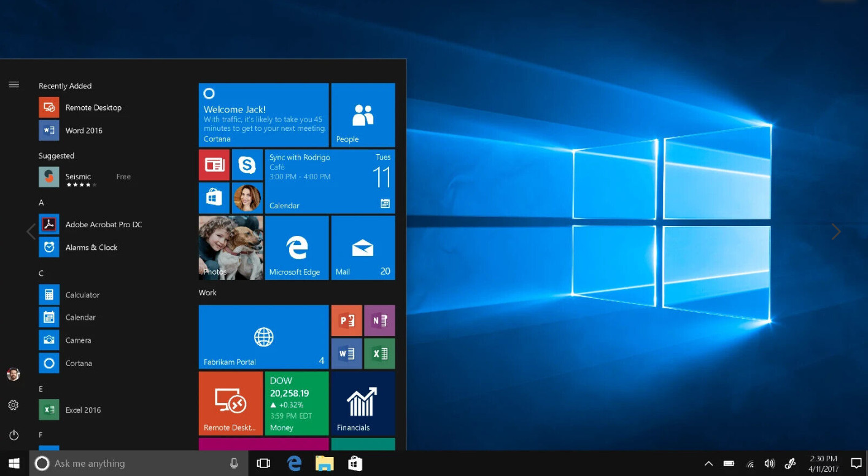The height and width of the screenshot is (476, 868).
Task: Open the Photos tile
Action: tap(231, 248)
